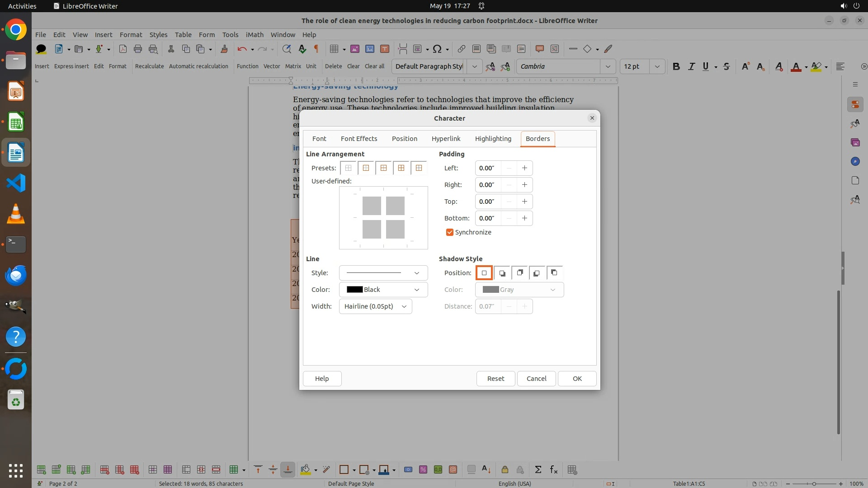Open the Table menu

[183, 34]
